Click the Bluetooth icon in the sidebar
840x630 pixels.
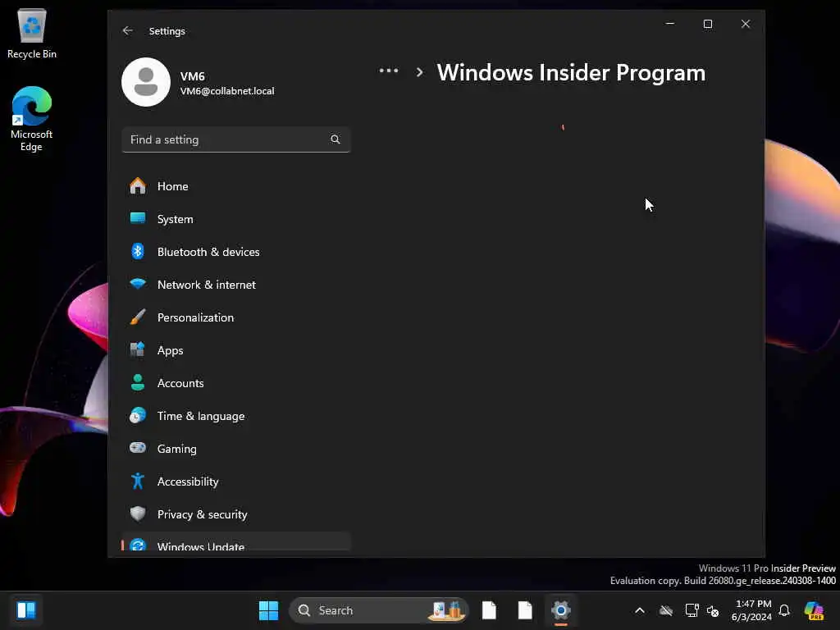(138, 251)
